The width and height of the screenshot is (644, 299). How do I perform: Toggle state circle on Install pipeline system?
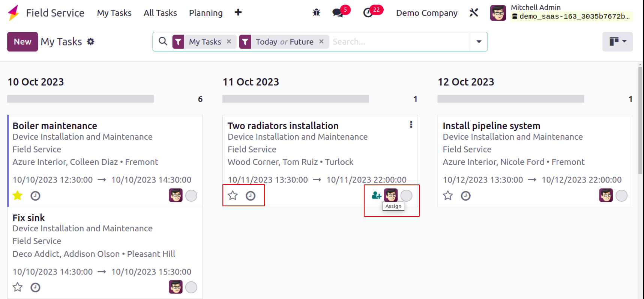(x=621, y=196)
